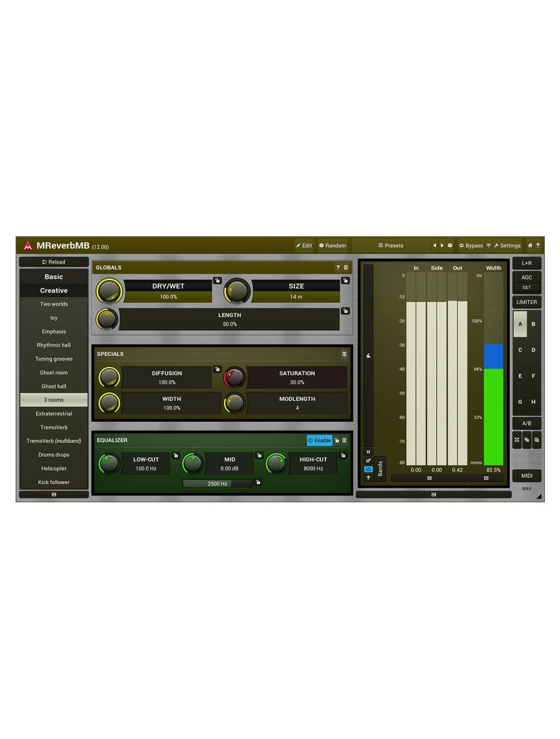Toggle Bypass in the top toolbar

coord(470,245)
